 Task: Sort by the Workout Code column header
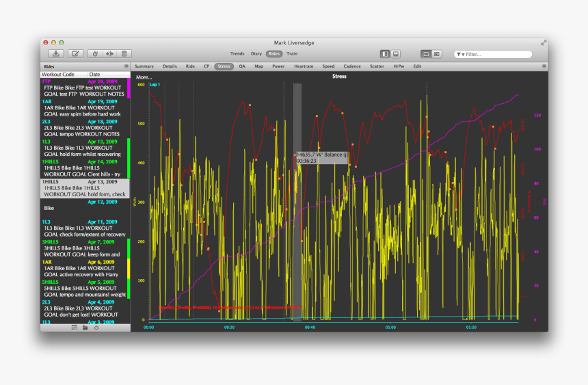(64, 75)
